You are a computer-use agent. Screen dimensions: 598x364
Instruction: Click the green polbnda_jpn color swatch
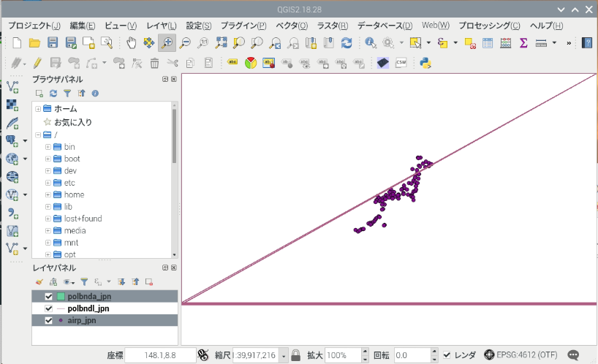(61, 297)
